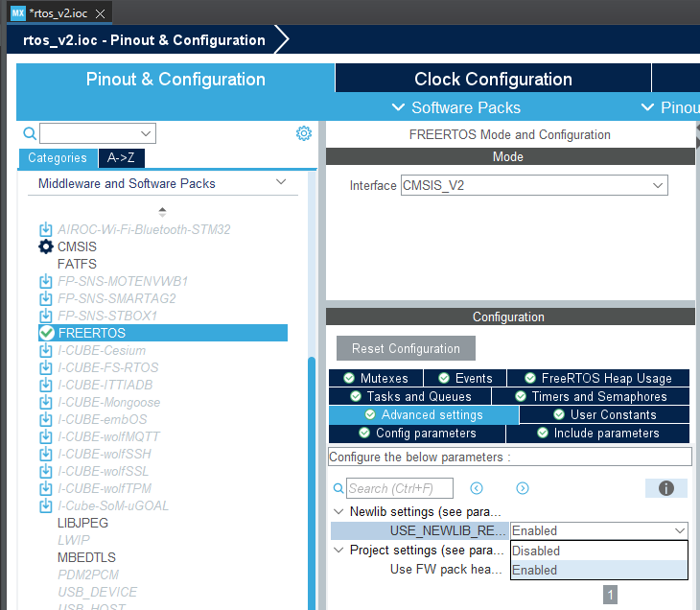Click the MX icon on the rtos_v2.ioc tab
700x610 pixels.
tap(18, 13)
